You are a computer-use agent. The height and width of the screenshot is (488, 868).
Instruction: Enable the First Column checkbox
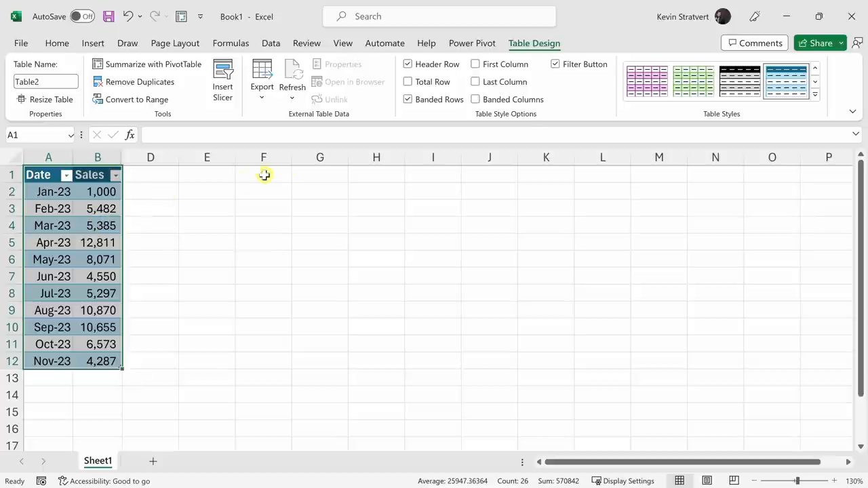pyautogui.click(x=475, y=64)
